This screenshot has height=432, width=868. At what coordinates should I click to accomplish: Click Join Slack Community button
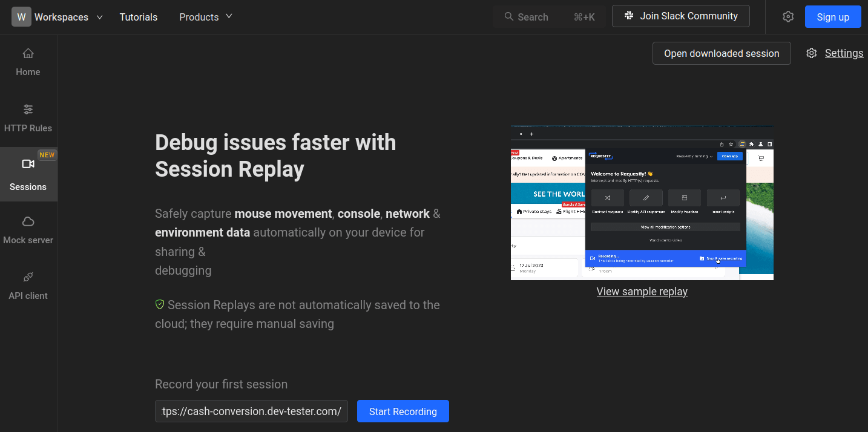coord(681,16)
